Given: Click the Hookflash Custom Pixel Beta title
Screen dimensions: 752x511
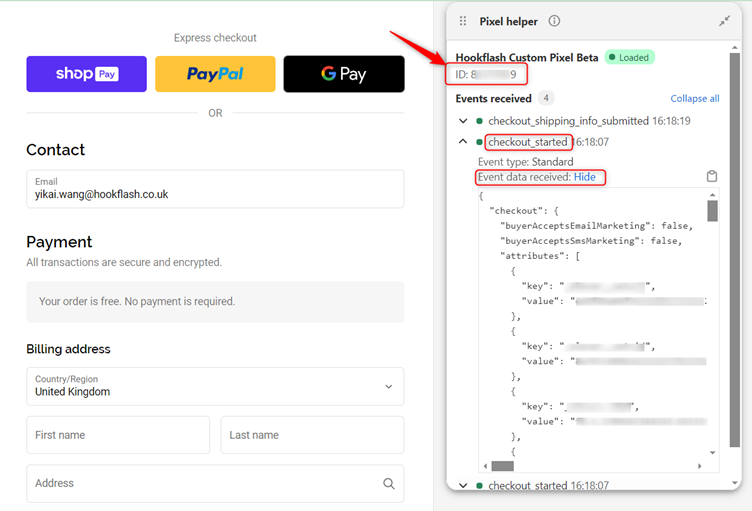Looking at the screenshot, I should (527, 58).
